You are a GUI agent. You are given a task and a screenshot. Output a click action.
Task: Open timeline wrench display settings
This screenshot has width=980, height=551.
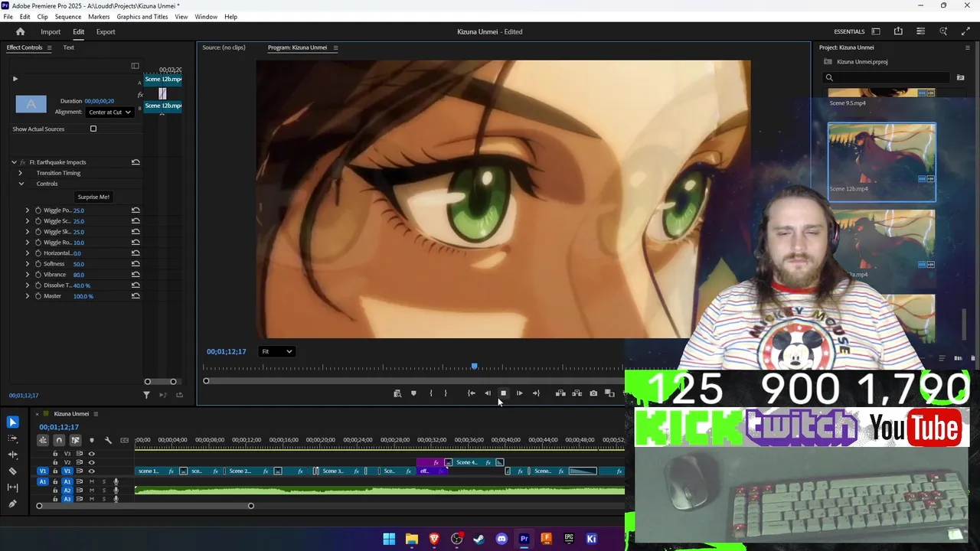[108, 440]
